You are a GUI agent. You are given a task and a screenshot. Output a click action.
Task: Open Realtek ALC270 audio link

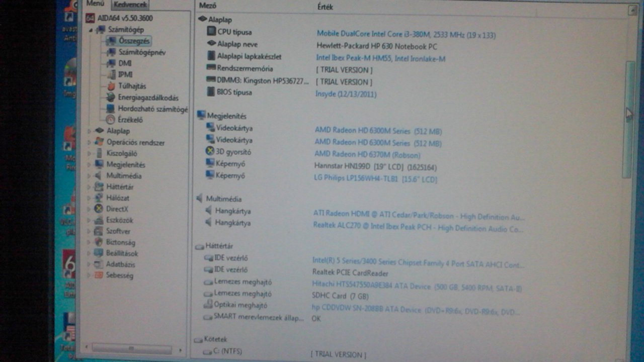tap(418, 228)
